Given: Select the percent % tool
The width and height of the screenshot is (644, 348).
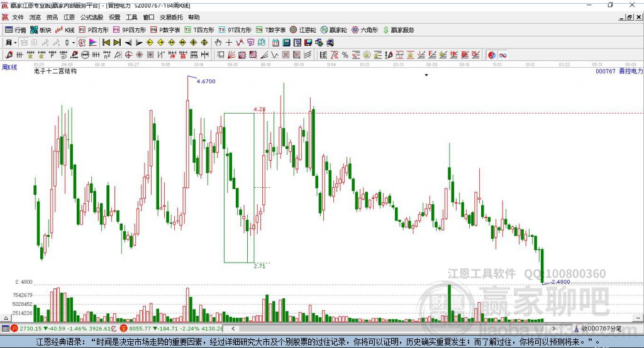Looking at the screenshot, I should coord(345,55).
